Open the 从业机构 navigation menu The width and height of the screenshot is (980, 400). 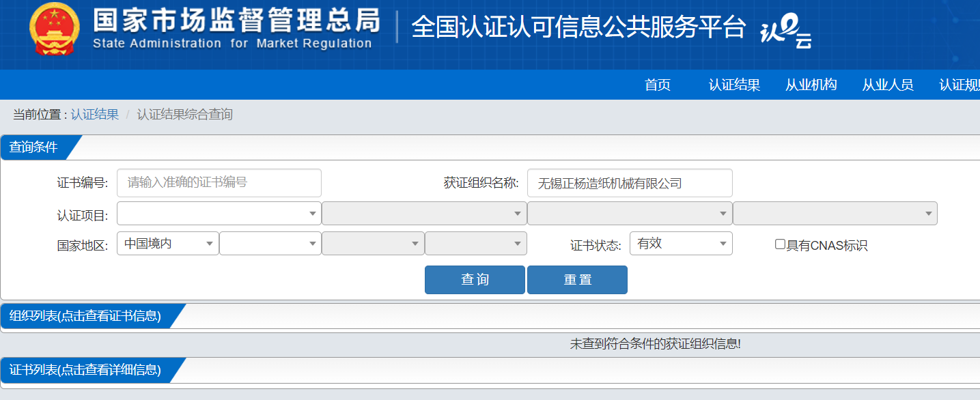tap(811, 85)
